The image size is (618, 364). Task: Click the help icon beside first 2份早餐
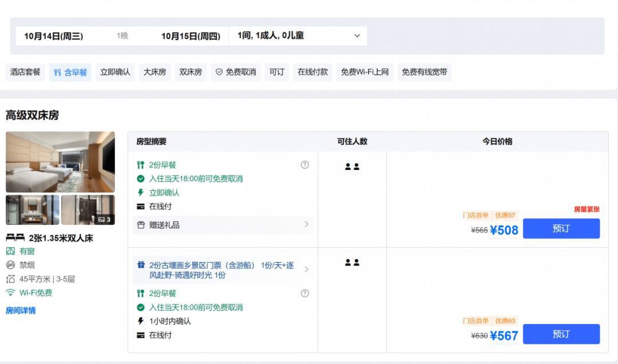[304, 165]
